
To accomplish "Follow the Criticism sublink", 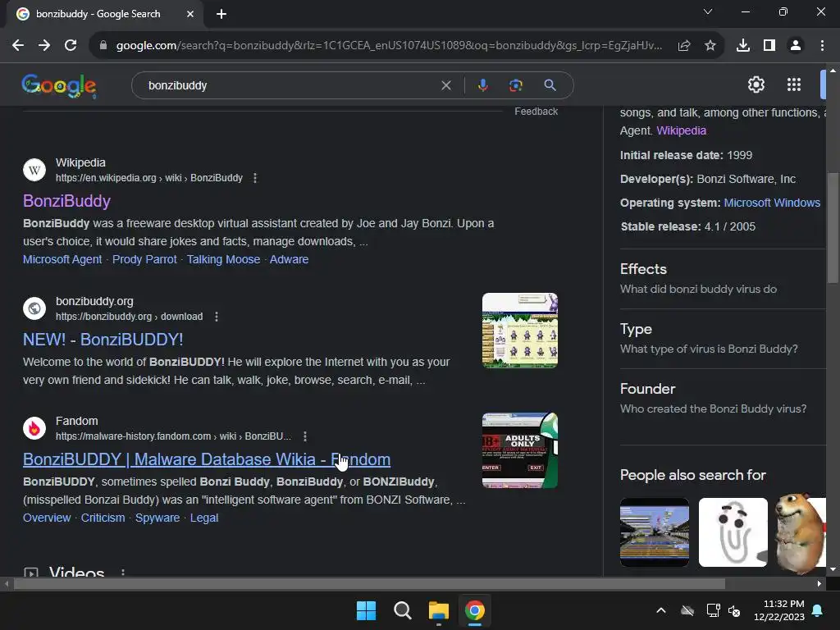I will [x=103, y=518].
